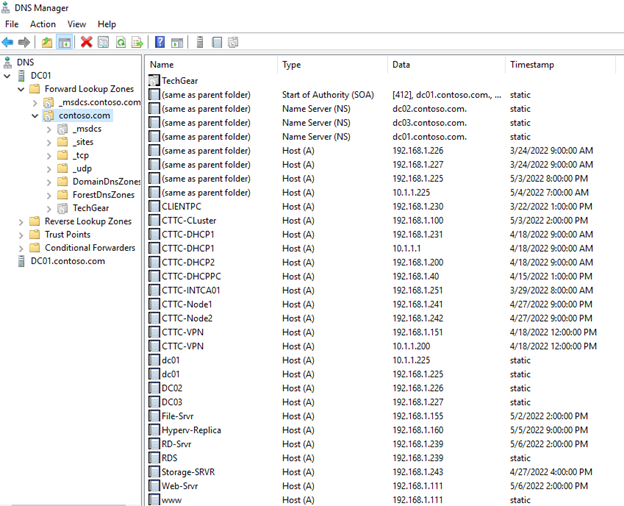Expand the _tcp subfolder

(49, 156)
